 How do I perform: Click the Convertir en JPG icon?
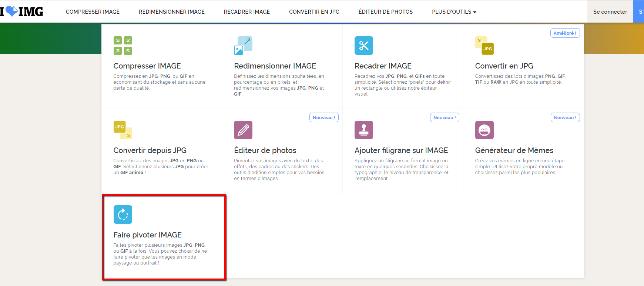pyautogui.click(x=484, y=46)
